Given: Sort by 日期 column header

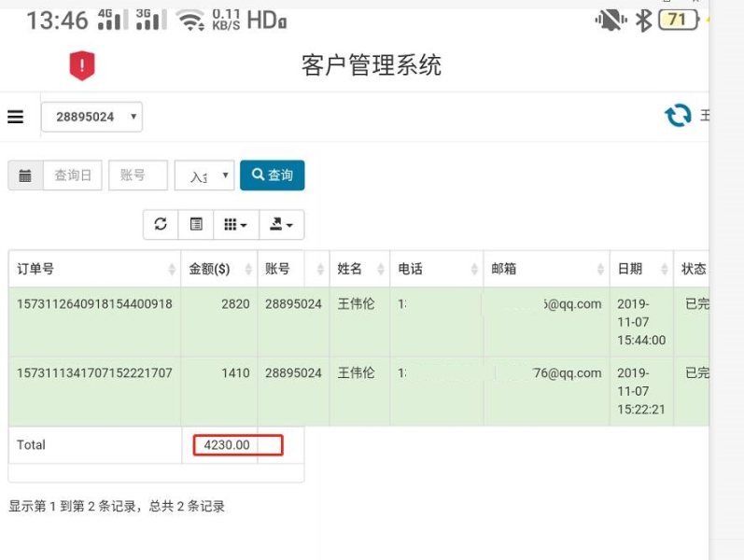Looking at the screenshot, I should pyautogui.click(x=641, y=269).
